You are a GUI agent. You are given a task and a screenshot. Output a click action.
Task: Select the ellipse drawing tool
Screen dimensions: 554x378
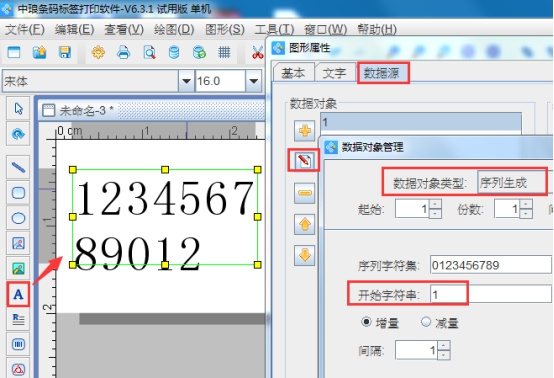18,218
